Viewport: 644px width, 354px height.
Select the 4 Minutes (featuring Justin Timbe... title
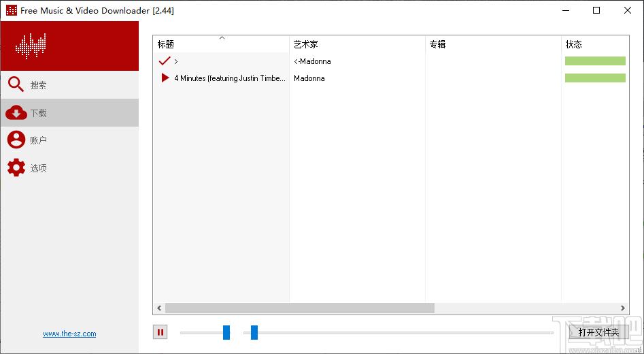230,78
